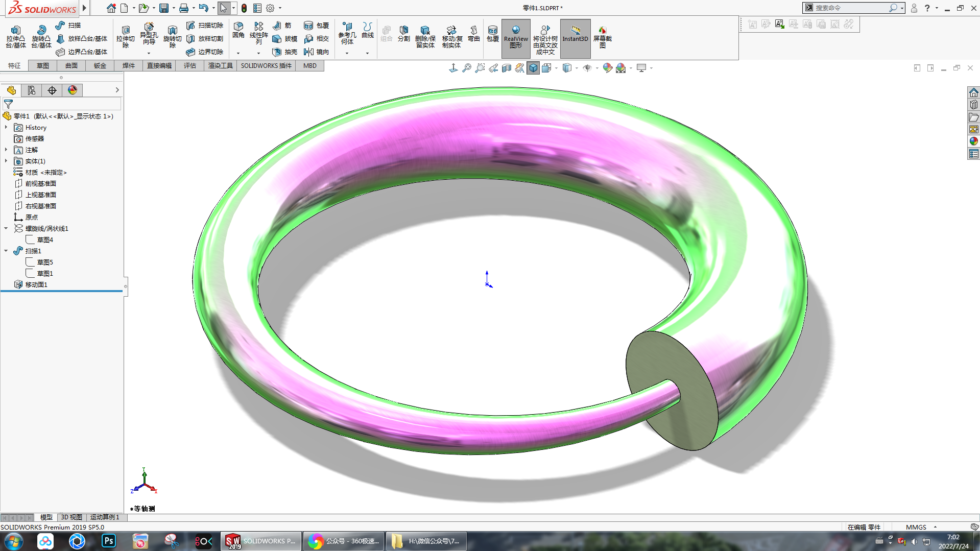Open the Options gear dropdown arrow
This screenshot has width=980, height=551.
tap(280, 8)
